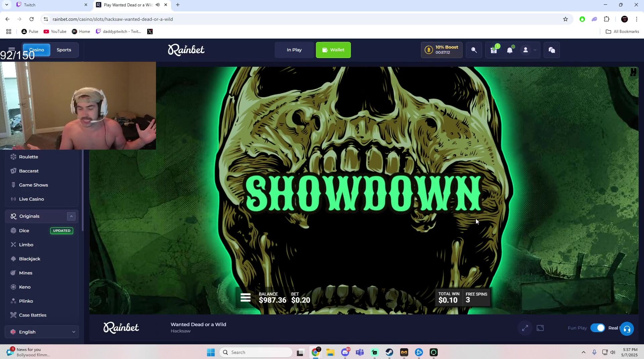
Task: Click the sidebar scrollbar
Action: [82, 191]
